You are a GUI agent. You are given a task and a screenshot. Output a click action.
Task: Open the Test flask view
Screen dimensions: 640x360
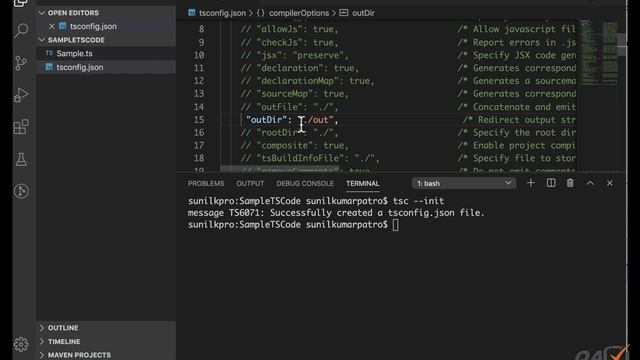pos(21,159)
